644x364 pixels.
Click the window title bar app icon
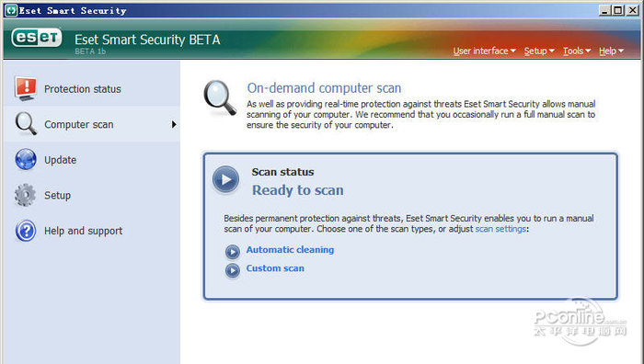(11, 10)
